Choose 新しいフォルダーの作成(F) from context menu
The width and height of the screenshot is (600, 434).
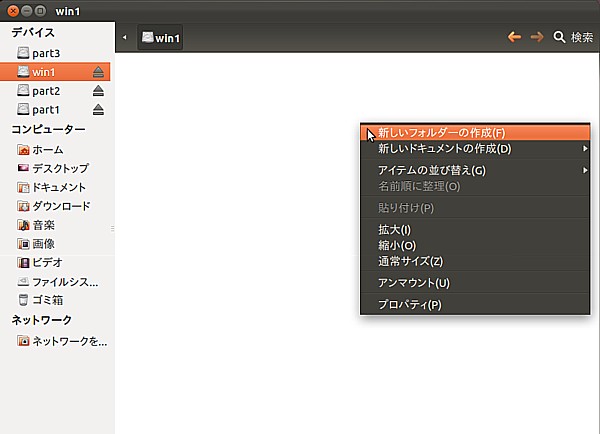coord(475,133)
